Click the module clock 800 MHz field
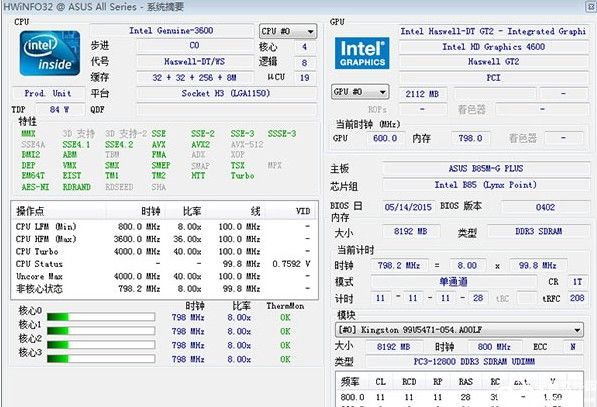 pyautogui.click(x=494, y=347)
